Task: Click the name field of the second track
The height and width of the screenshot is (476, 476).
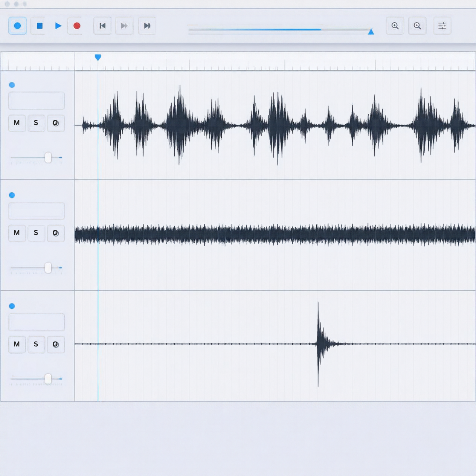Action: coord(37,211)
